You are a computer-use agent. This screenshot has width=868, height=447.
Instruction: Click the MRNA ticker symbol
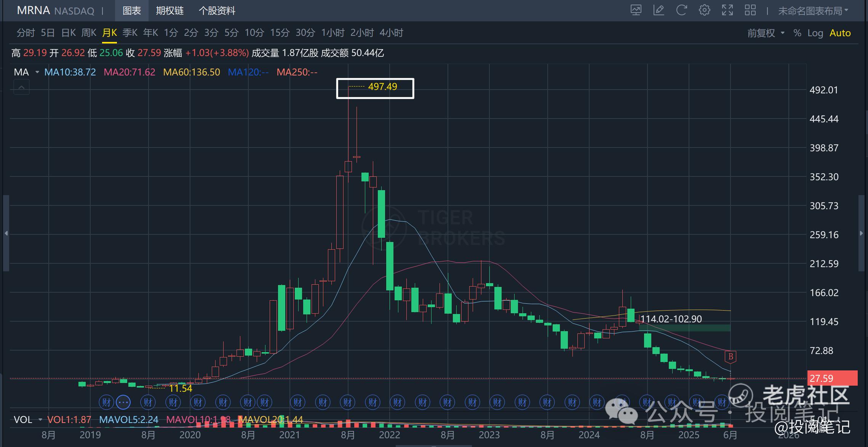[x=34, y=10]
